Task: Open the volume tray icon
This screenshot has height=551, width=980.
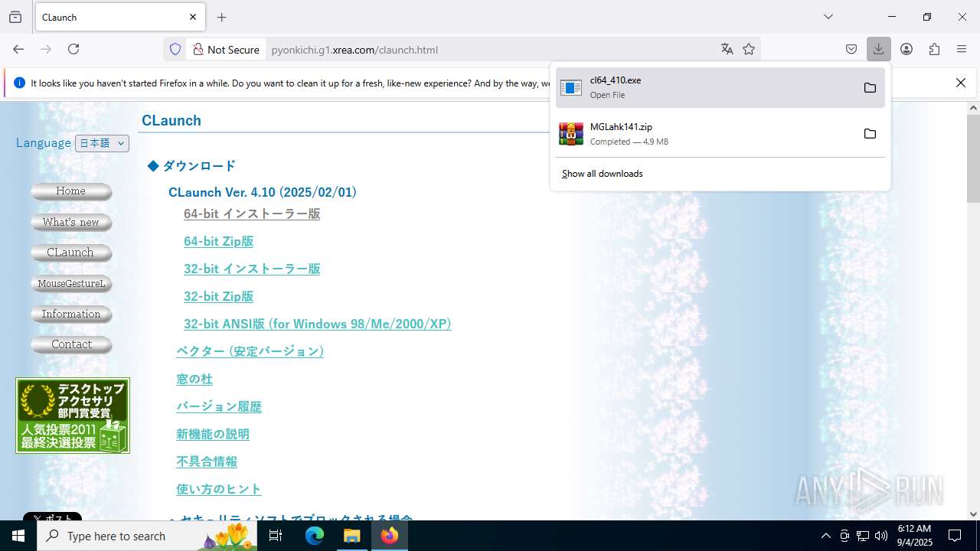Action: click(x=881, y=536)
